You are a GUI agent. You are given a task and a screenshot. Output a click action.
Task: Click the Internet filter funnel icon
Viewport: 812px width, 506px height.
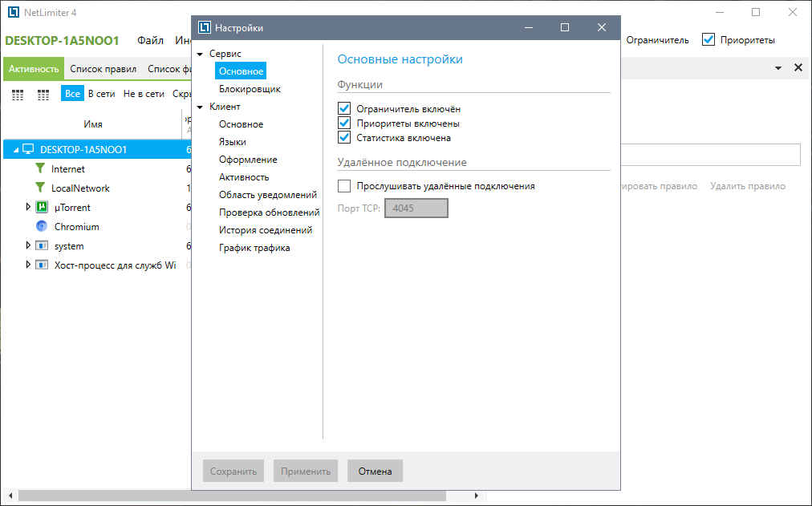(40, 169)
